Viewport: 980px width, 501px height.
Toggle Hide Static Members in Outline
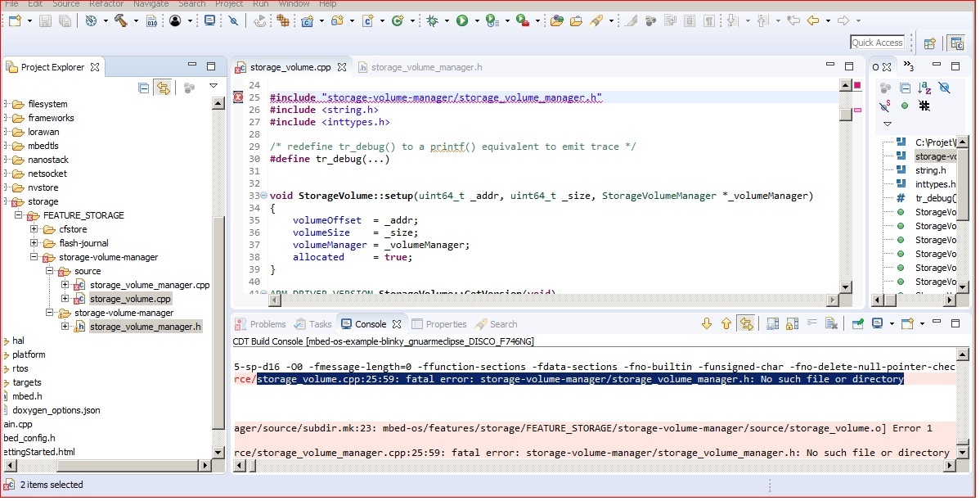pyautogui.click(x=884, y=106)
